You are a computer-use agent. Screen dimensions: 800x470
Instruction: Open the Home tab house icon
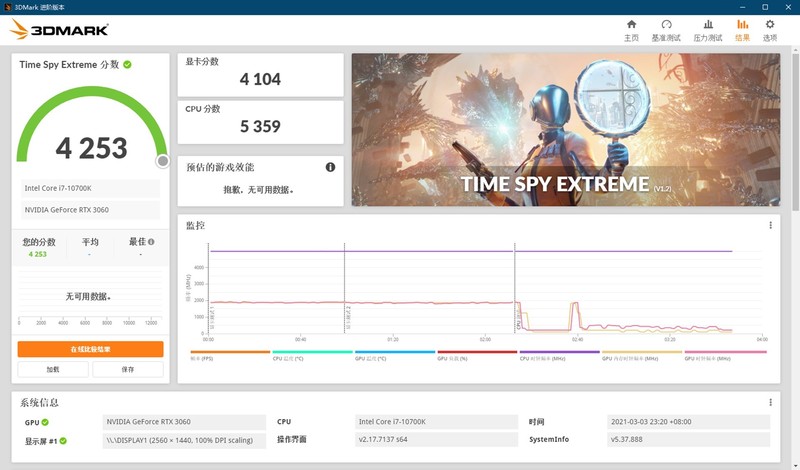click(631, 24)
